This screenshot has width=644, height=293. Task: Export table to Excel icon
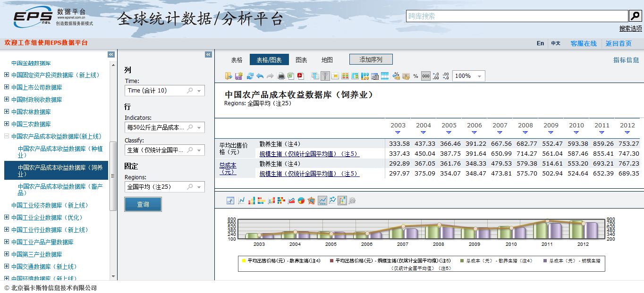point(291,76)
